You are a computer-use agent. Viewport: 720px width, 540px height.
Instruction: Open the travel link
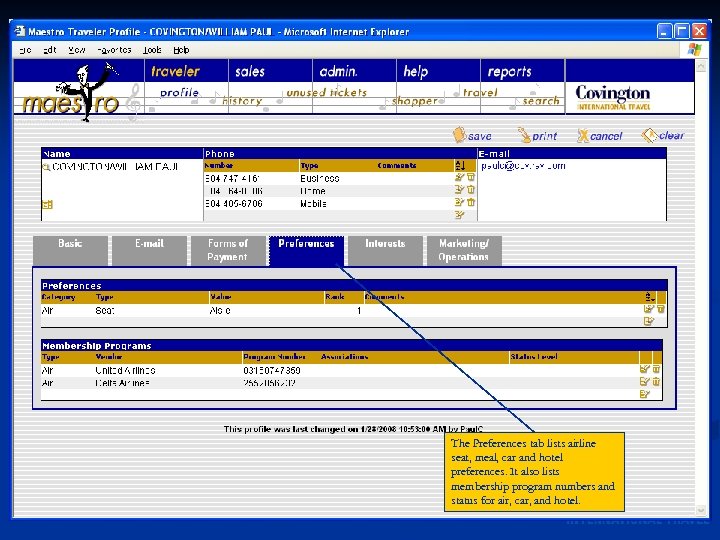tap(480, 93)
